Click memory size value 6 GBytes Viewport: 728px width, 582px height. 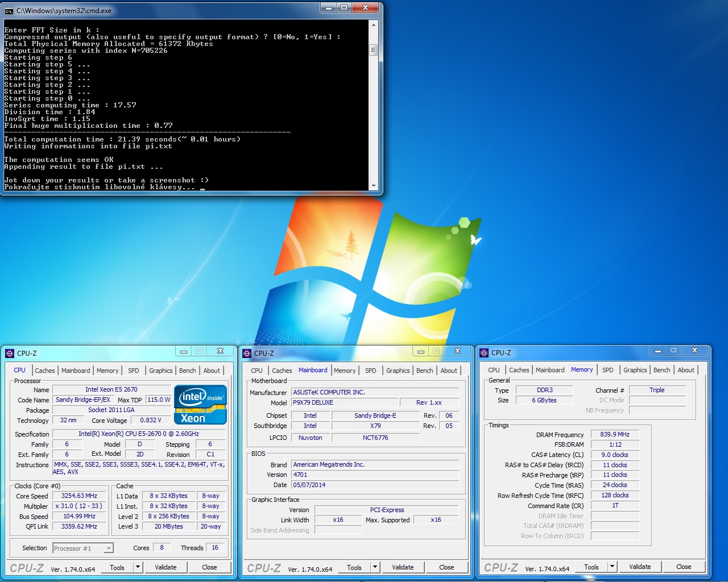click(544, 400)
